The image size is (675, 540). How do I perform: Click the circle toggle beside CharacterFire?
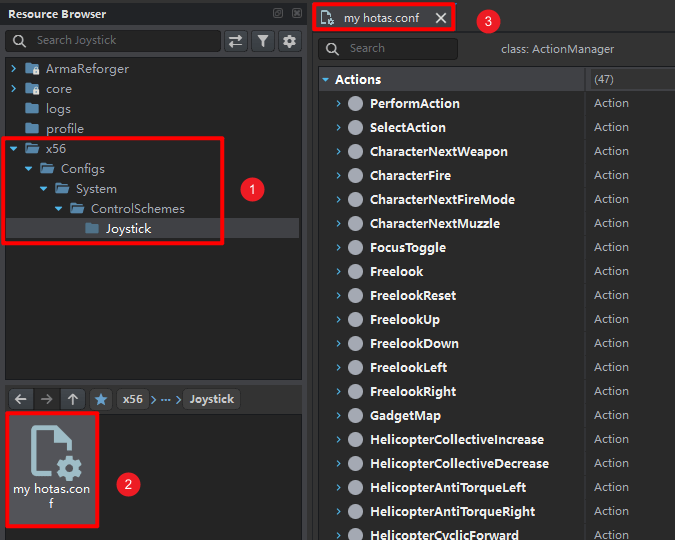point(355,176)
